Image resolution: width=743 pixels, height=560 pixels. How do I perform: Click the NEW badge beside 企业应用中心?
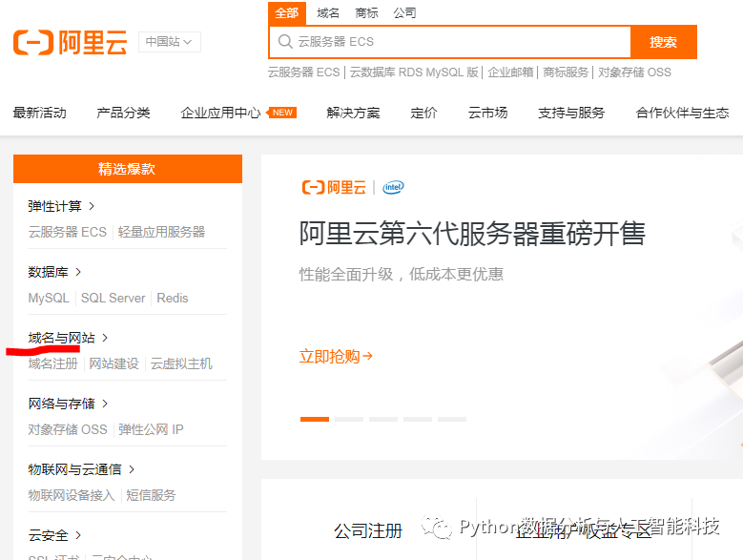pyautogui.click(x=282, y=113)
